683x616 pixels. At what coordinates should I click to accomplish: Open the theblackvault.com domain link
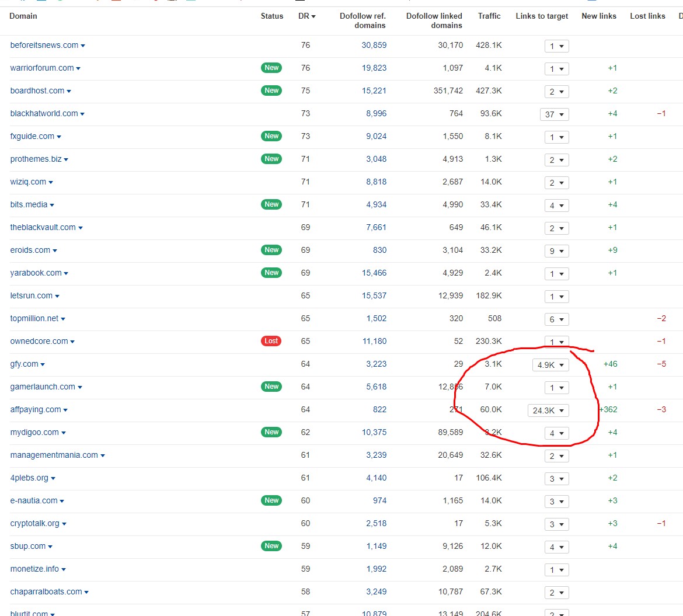[43, 227]
